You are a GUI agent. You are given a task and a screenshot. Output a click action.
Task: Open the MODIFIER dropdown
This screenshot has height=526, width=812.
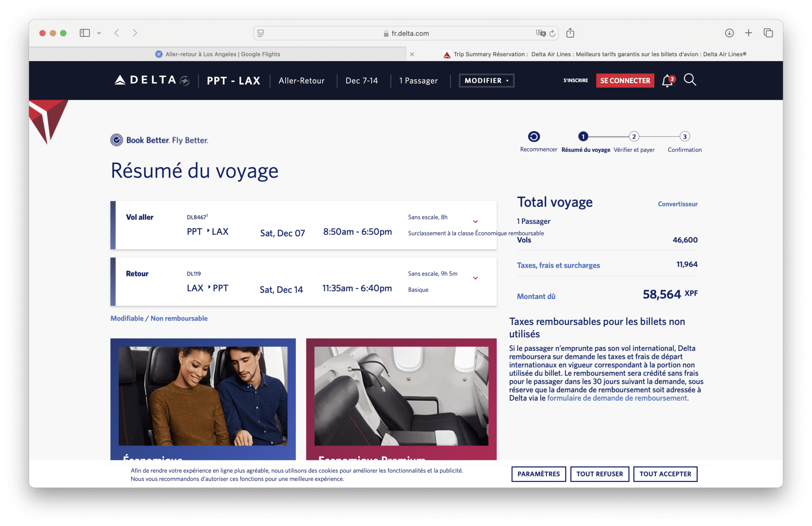click(486, 80)
